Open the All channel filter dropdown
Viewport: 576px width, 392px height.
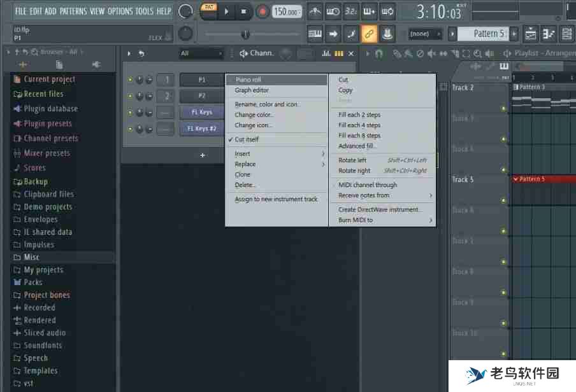201,53
